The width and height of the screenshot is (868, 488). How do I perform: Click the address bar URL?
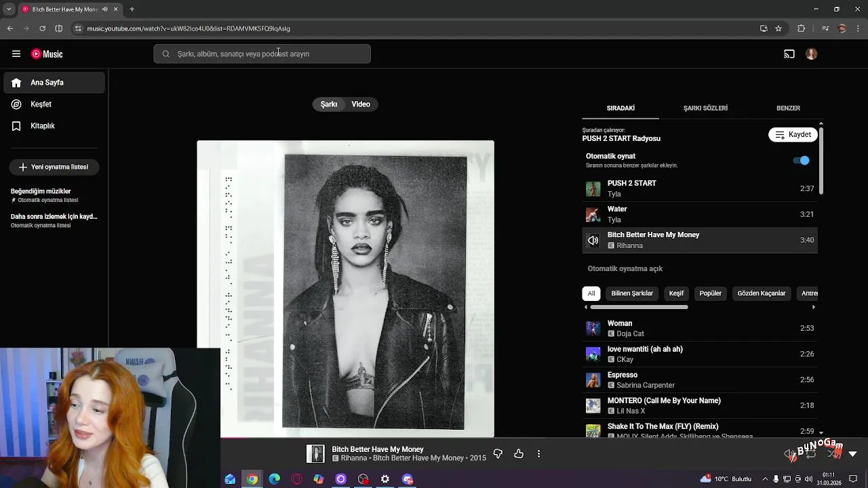189,28
